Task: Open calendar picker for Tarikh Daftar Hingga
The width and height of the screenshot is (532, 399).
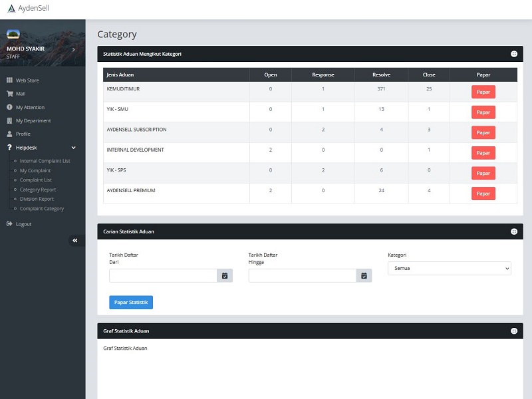Action: (364, 275)
